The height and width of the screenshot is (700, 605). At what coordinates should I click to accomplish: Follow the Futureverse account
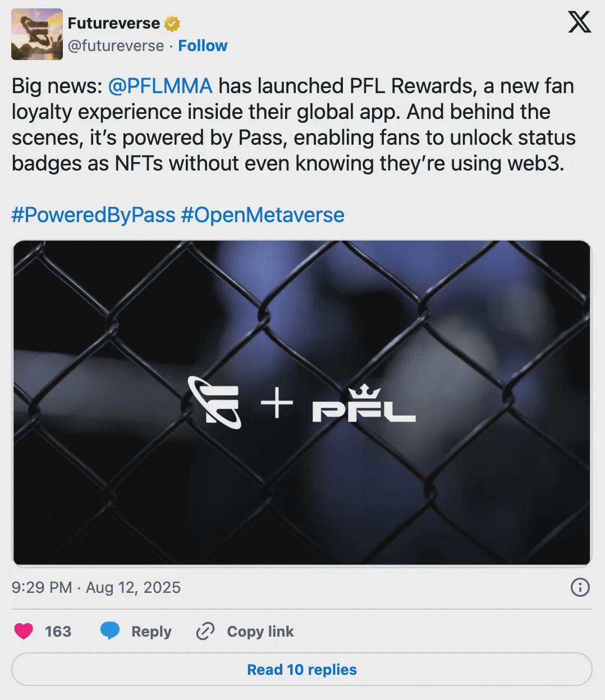(x=203, y=45)
